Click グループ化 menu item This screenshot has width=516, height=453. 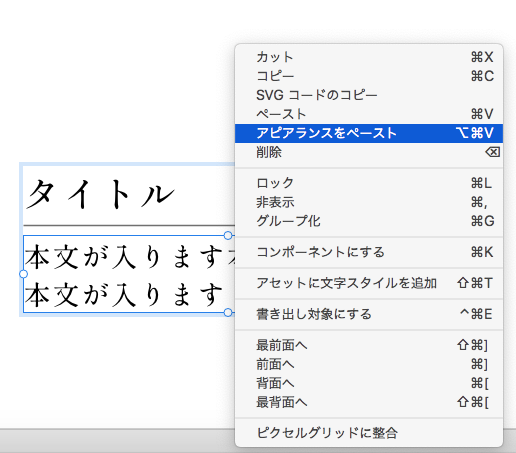click(369, 221)
